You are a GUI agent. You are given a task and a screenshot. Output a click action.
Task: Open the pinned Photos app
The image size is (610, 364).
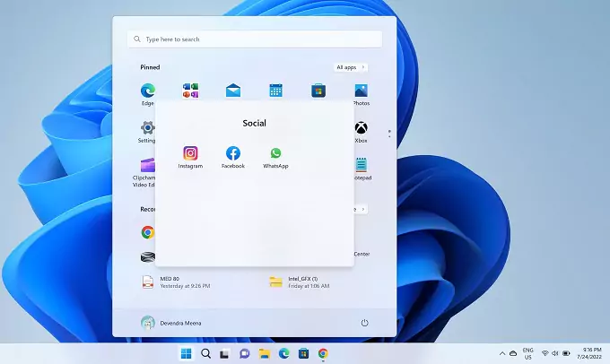click(361, 94)
